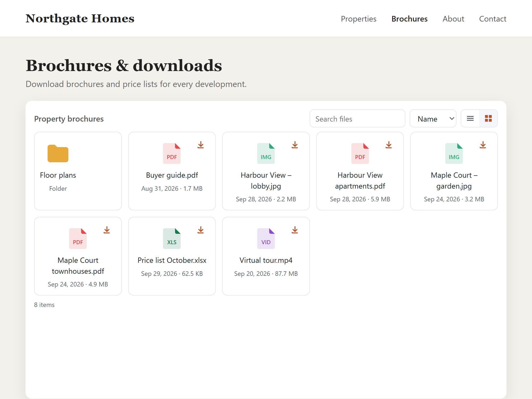The height and width of the screenshot is (399, 532).
Task: Click the Price list October.xlsx file name
Action: 172,260
